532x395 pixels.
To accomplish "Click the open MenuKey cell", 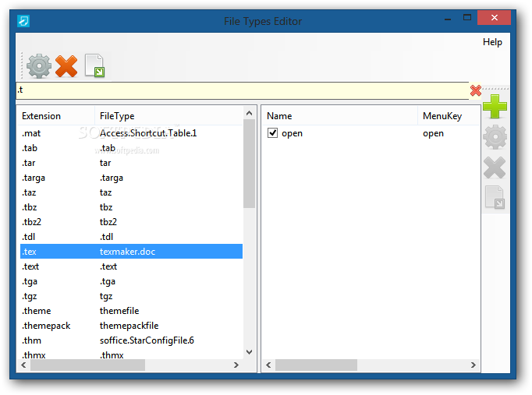I will (433, 133).
